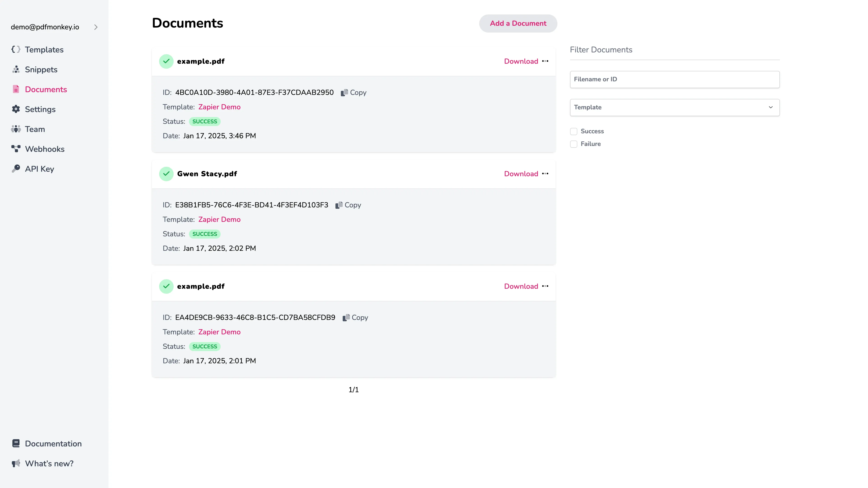Viewport: 868px width, 488px height.
Task: Copy the ID of Gwen Stacy.pdf
Action: [x=348, y=205]
